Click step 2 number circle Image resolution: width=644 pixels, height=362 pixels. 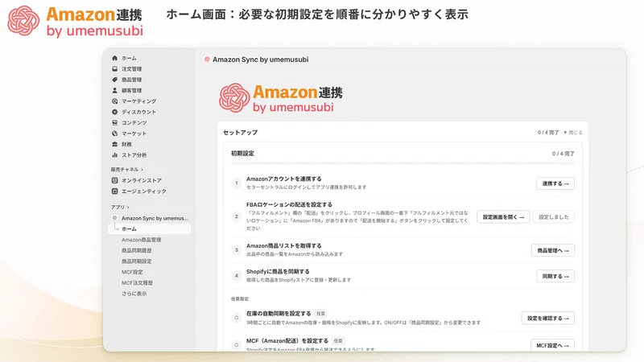point(236,216)
